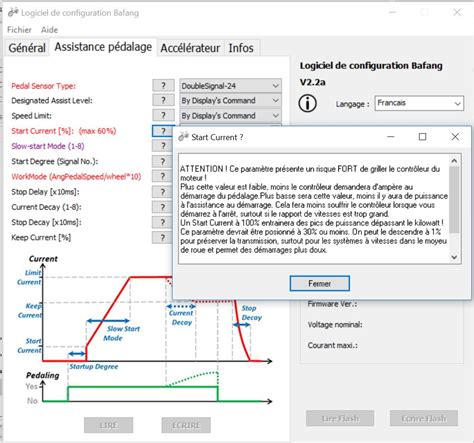
Task: Click scroll down arrow in help text
Action: 454,257
